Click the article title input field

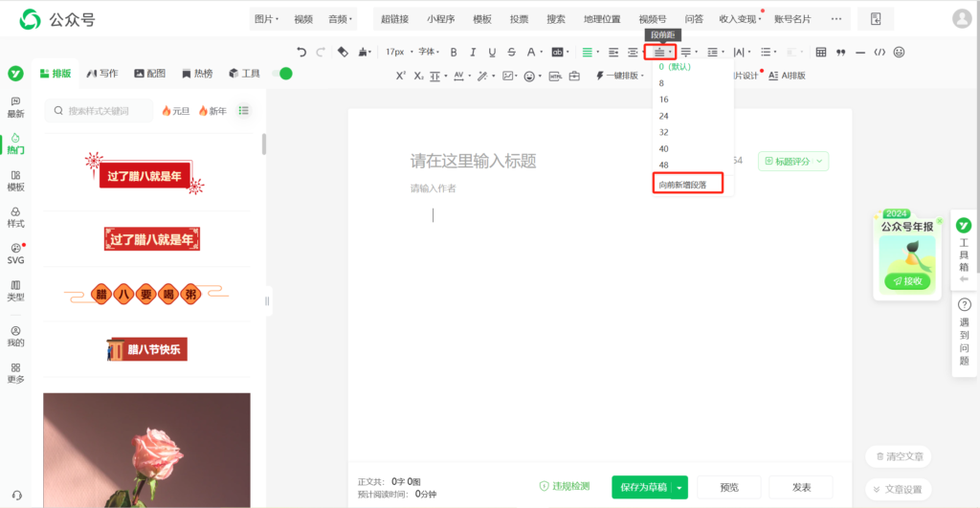click(473, 162)
